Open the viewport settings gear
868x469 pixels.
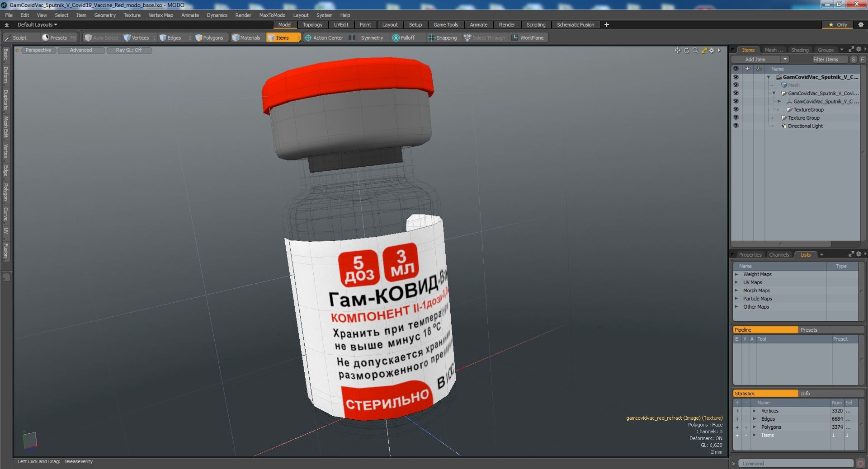(x=712, y=50)
